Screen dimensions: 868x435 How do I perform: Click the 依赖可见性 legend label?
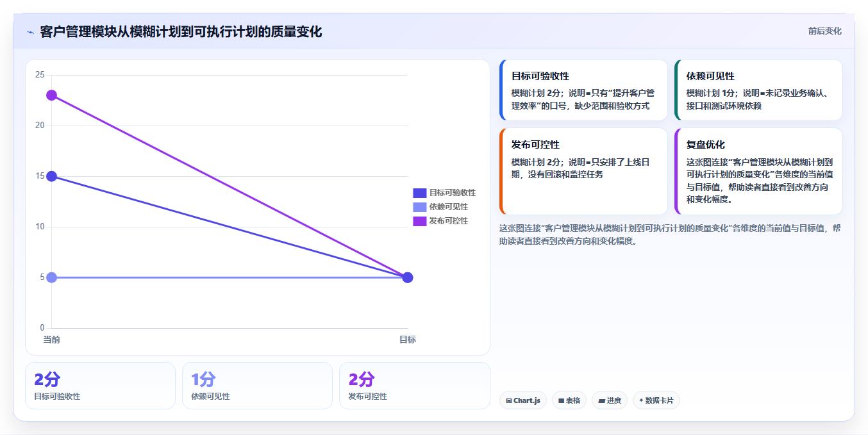tap(449, 207)
